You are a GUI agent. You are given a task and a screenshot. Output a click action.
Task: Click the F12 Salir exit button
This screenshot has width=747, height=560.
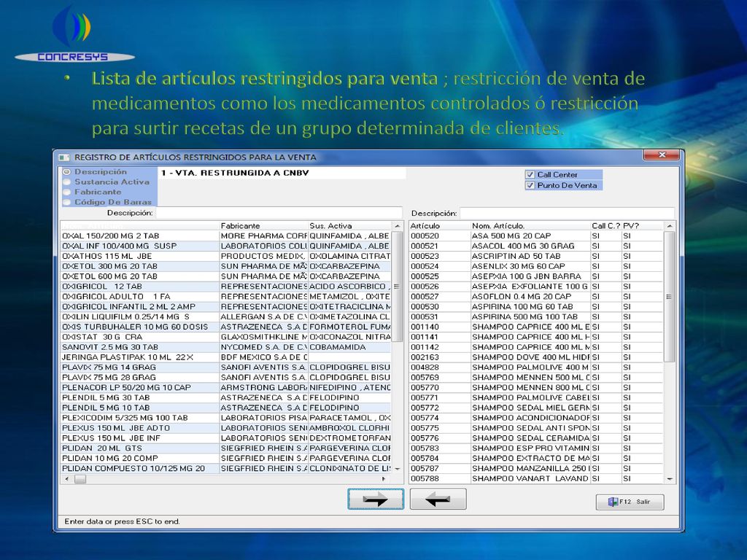click(x=630, y=502)
